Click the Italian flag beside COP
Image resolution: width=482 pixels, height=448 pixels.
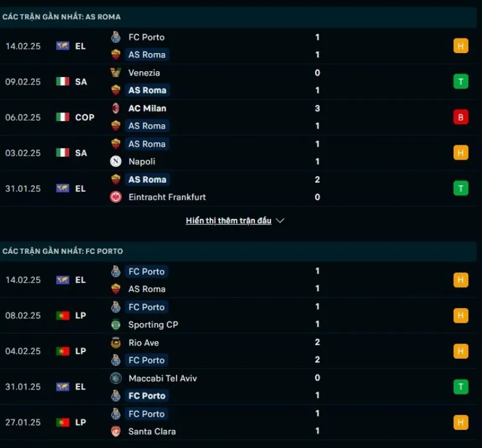(x=63, y=117)
